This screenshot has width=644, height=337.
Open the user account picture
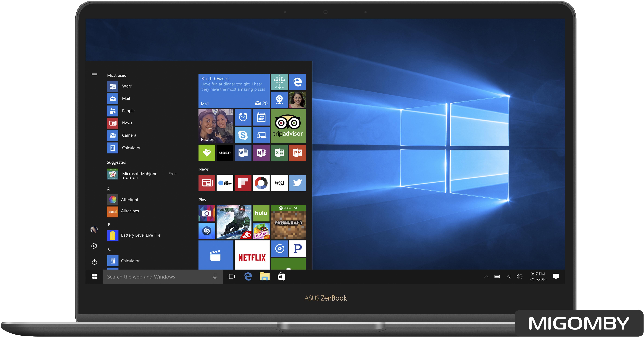94,229
